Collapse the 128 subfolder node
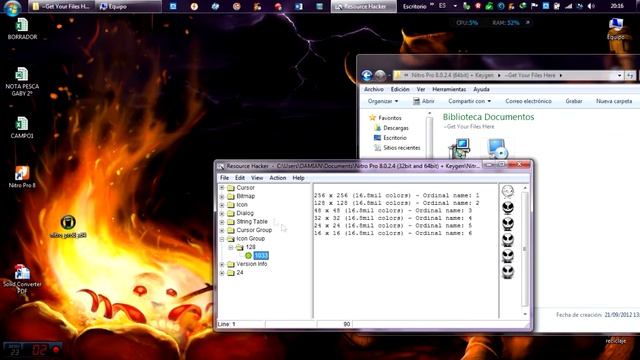Viewport: 640px width, 360px height. tap(231, 247)
